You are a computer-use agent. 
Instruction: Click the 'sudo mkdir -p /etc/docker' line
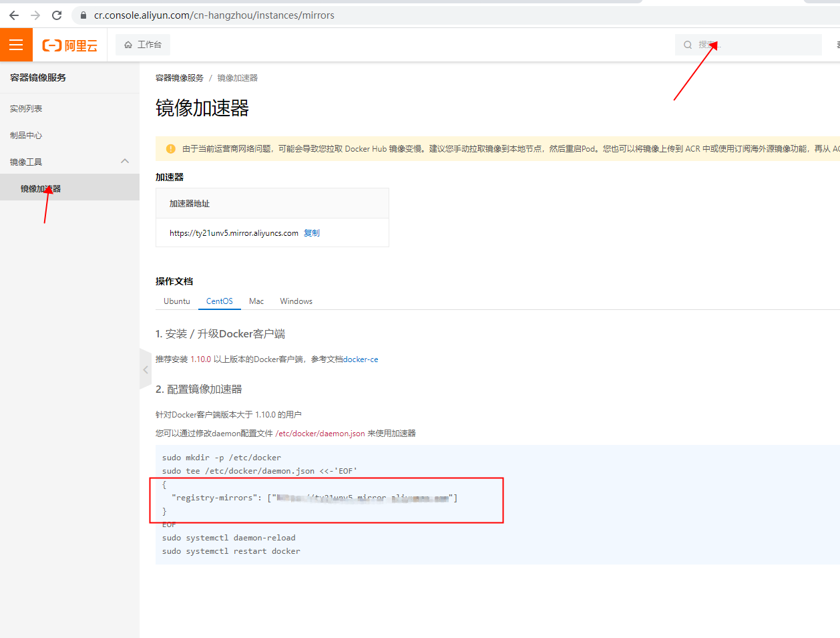click(222, 458)
